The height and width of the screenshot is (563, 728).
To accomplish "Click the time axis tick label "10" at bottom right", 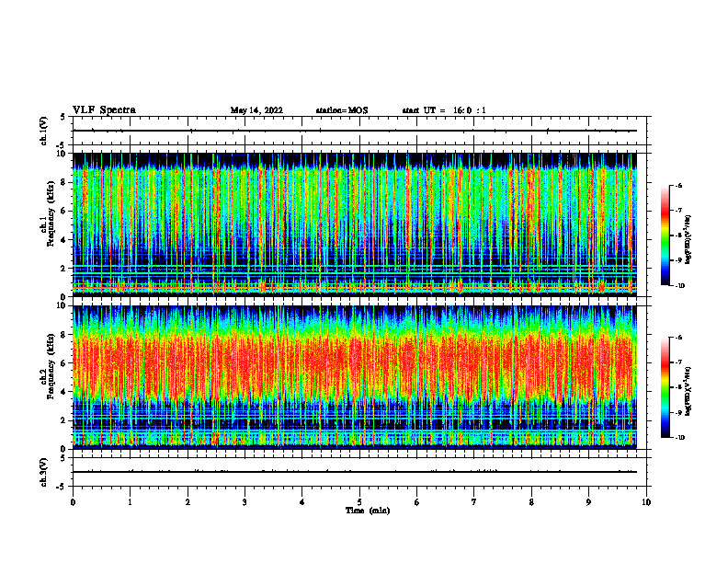I will point(646,502).
